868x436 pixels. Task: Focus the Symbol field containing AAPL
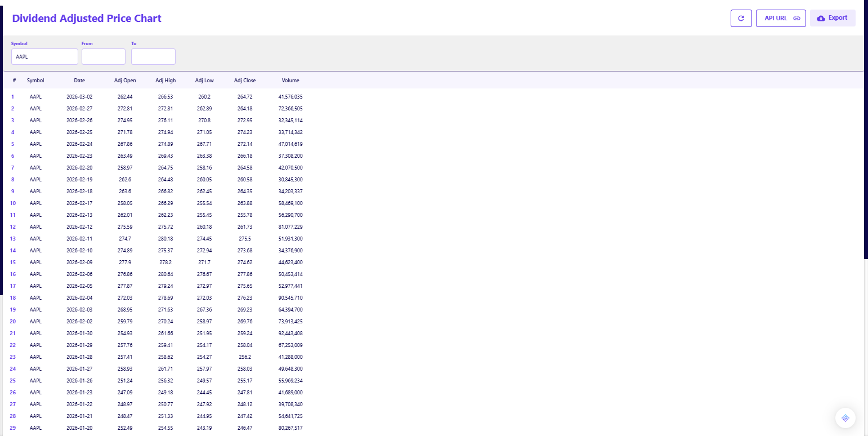(44, 56)
